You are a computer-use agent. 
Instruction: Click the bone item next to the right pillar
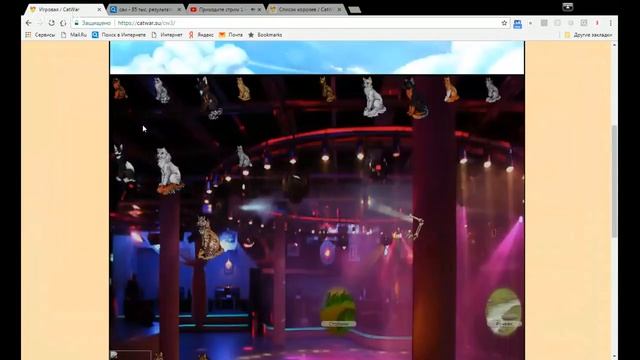click(x=417, y=228)
